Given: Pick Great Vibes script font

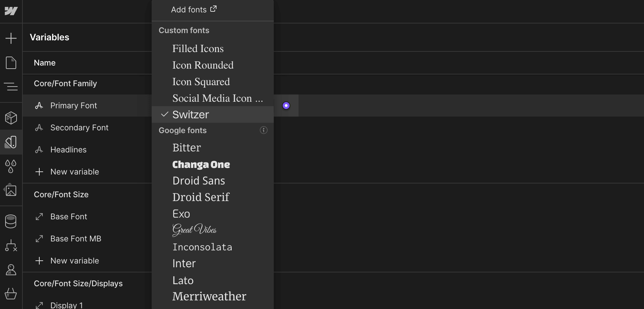Looking at the screenshot, I should [213, 230].
